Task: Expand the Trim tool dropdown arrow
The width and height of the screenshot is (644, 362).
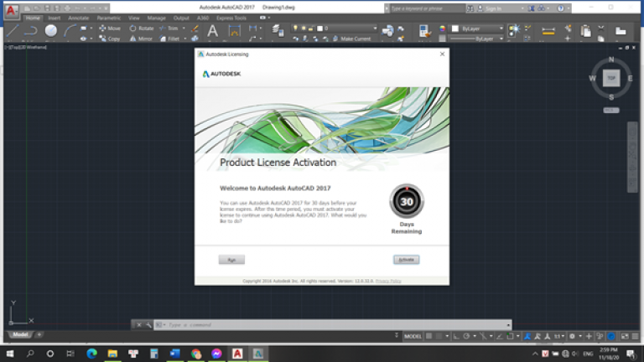Action: tap(184, 28)
